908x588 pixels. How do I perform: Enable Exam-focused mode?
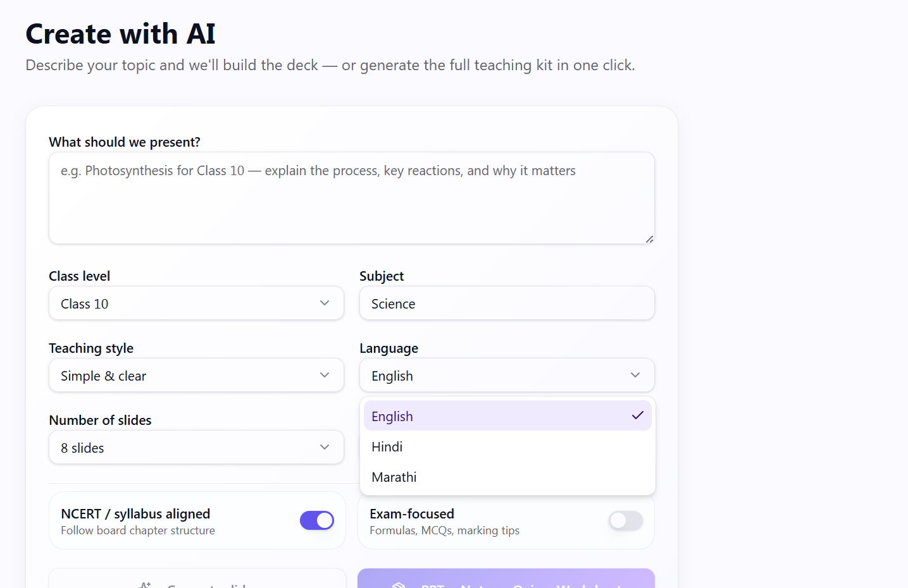point(625,520)
